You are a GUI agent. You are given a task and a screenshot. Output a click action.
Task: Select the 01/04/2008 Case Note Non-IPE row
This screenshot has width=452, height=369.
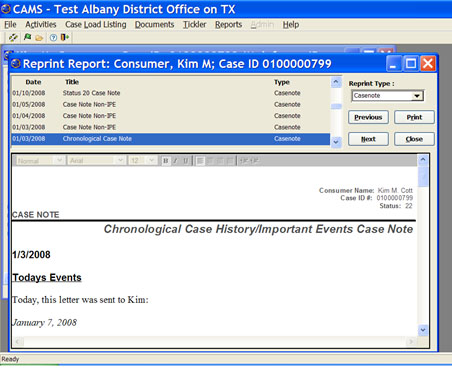coord(171,116)
